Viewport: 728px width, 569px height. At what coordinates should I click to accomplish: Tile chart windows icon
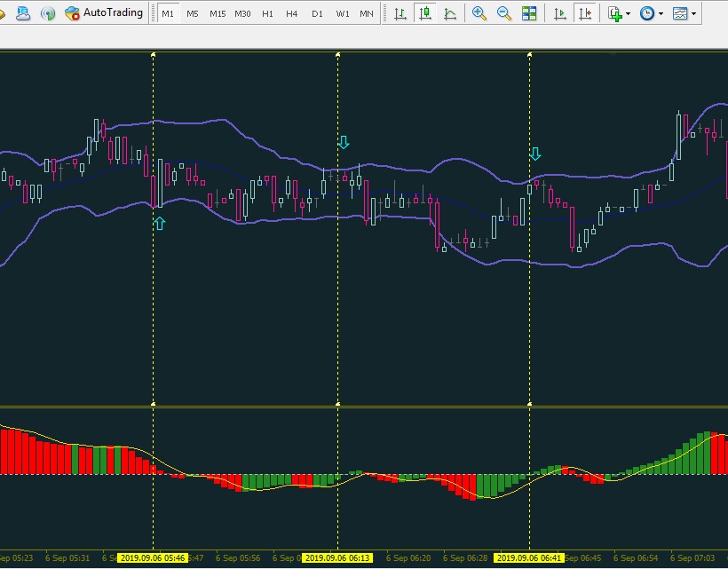529,13
